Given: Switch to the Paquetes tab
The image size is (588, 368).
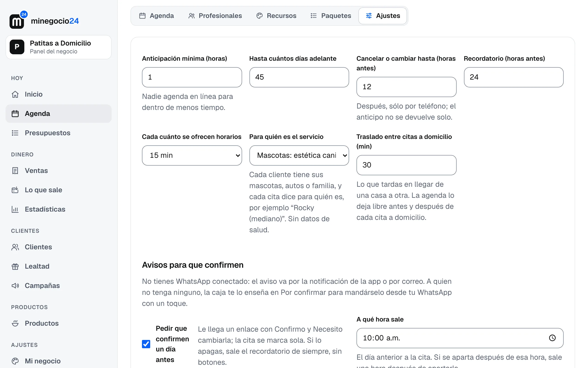Looking at the screenshot, I should 331,16.
